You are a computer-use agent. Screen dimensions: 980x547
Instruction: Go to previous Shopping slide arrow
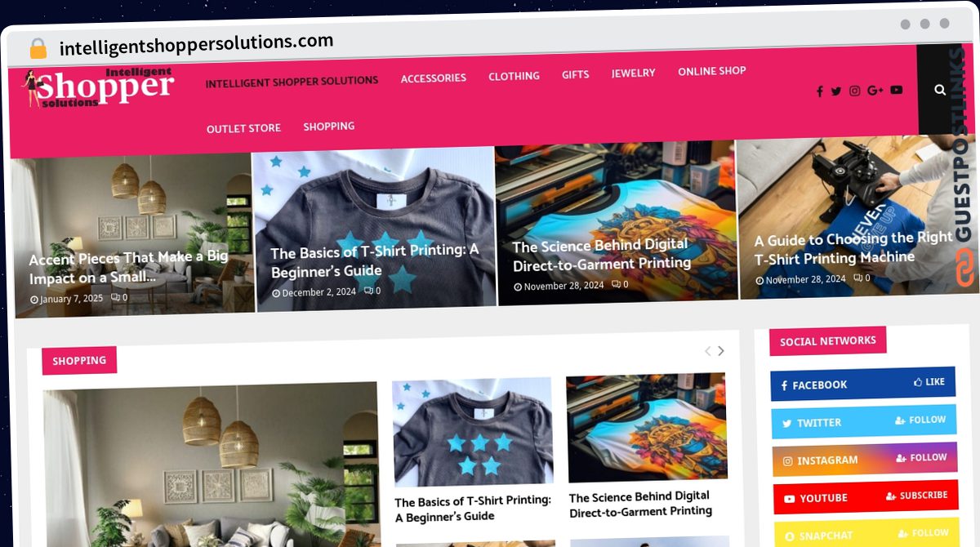(x=707, y=351)
